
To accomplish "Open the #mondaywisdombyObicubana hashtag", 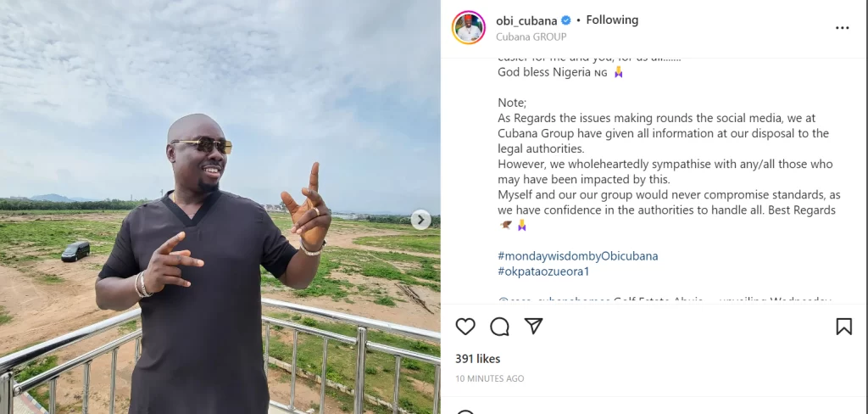I will 577,255.
